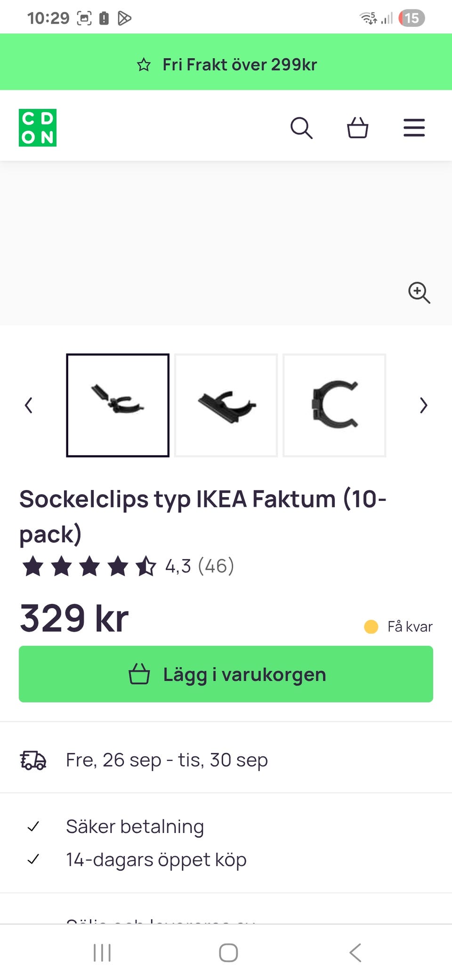
Task: Show previous product thumbnails
Action: point(29,405)
